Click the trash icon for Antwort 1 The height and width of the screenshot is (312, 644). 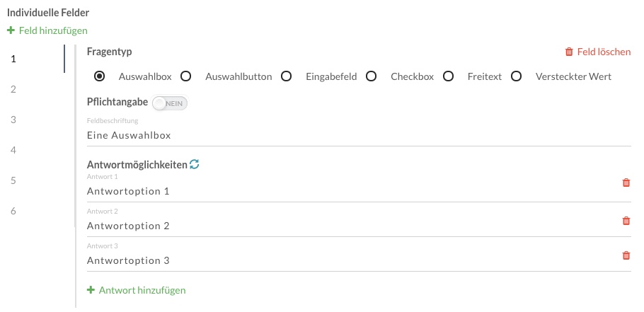point(626,183)
